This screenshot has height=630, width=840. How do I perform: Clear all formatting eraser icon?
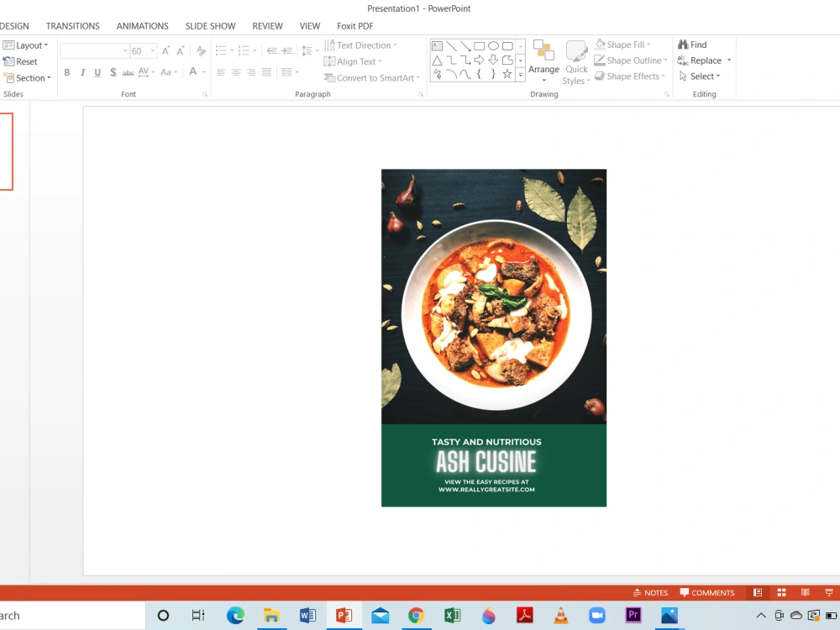(201, 51)
